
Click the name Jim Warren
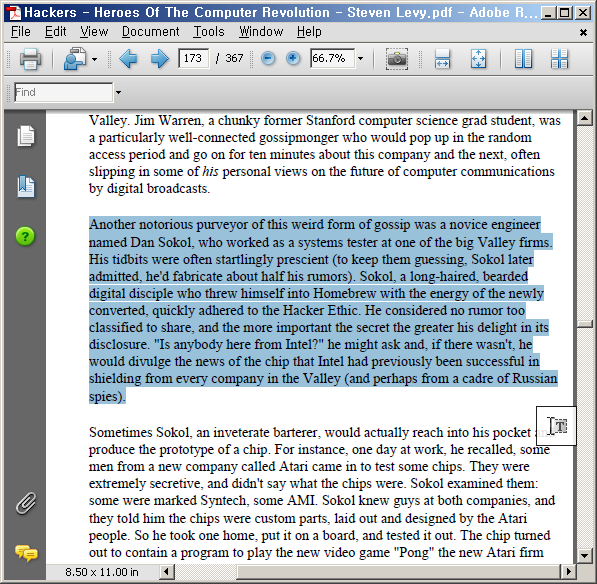tap(167, 120)
